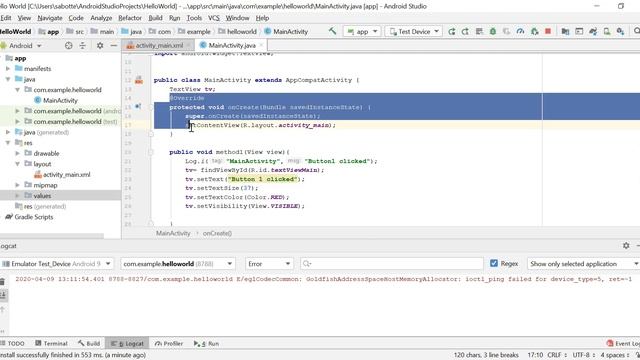Close the MainActivity.java editor tab

click(261, 45)
